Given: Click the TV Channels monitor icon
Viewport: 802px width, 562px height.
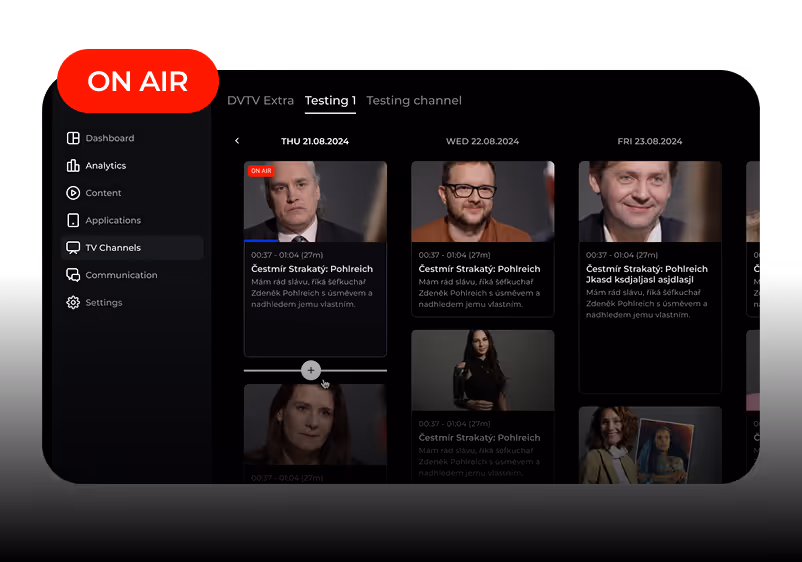Looking at the screenshot, I should pyautogui.click(x=73, y=248).
